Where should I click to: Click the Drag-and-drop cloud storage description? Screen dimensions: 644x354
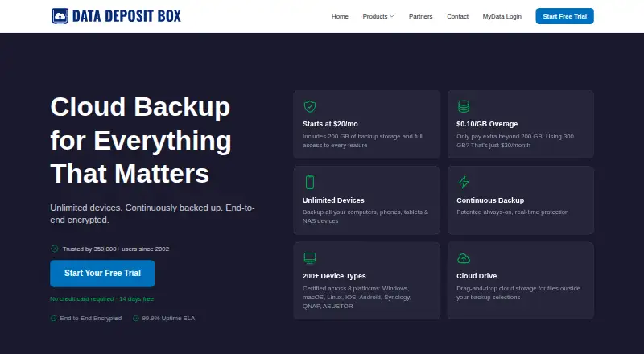(518, 293)
